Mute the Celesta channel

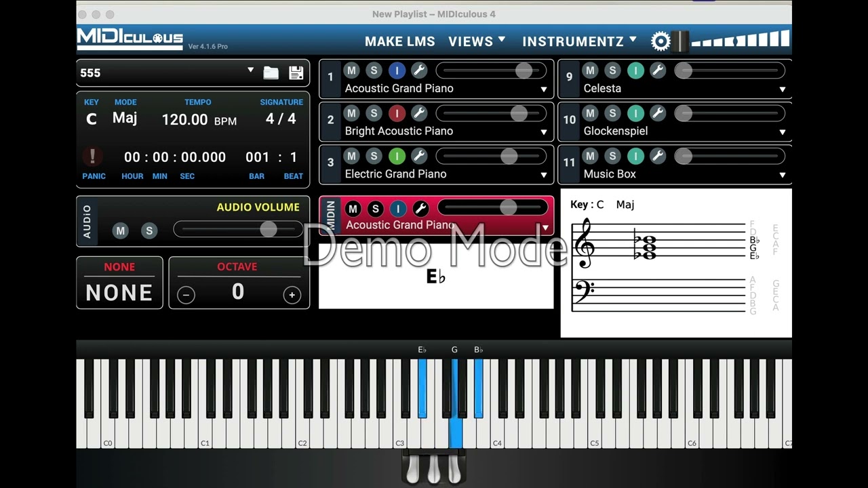tap(590, 70)
